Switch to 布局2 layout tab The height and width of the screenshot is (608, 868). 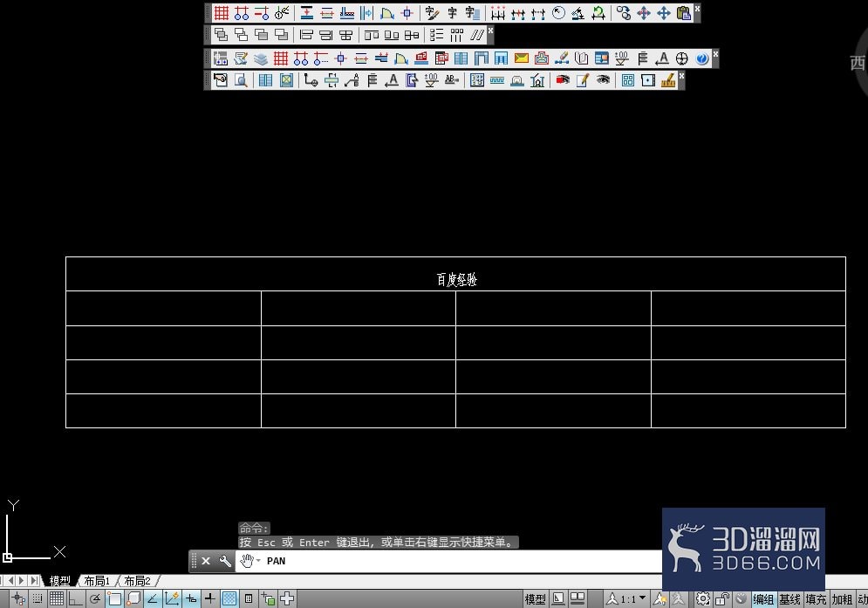point(137,581)
